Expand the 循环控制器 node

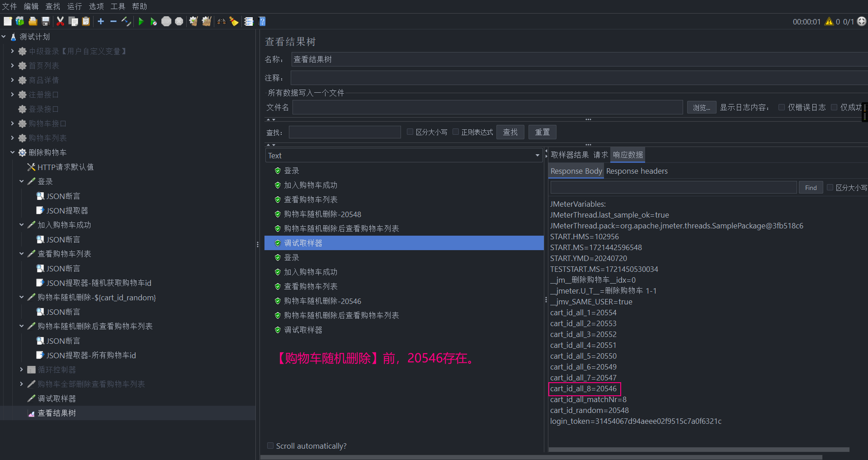point(21,370)
